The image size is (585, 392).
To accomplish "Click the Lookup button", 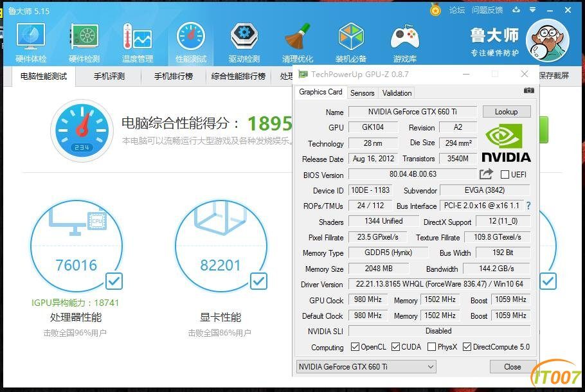I will click(x=507, y=112).
